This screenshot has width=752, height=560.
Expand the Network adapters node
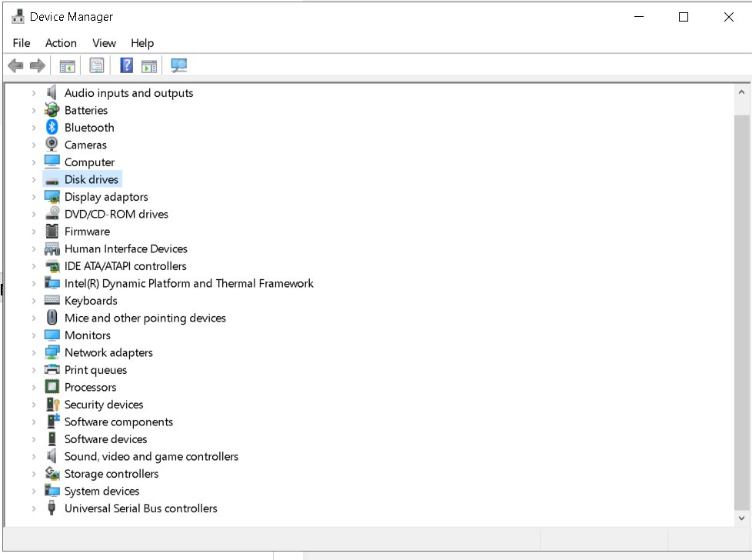(34, 352)
